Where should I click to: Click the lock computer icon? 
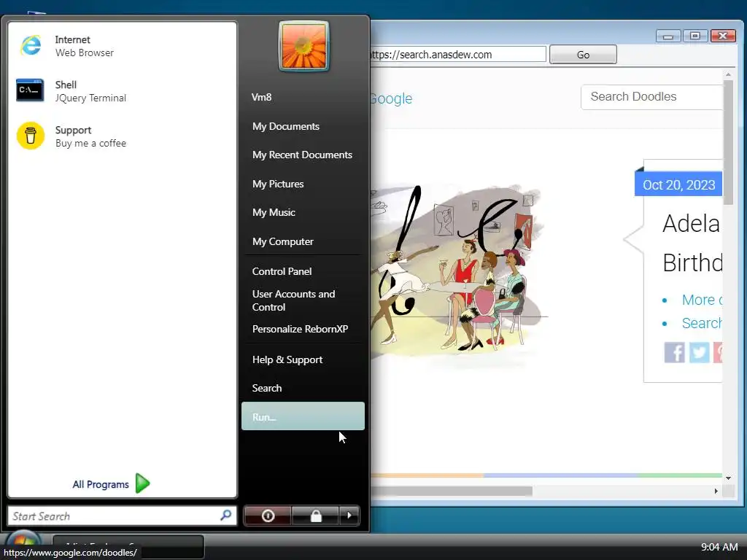coord(315,516)
